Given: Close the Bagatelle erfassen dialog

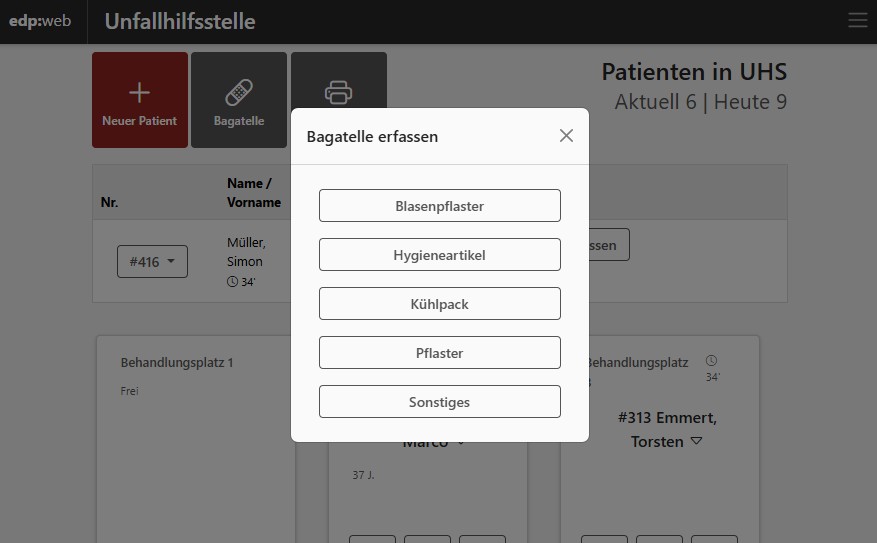Looking at the screenshot, I should (566, 136).
